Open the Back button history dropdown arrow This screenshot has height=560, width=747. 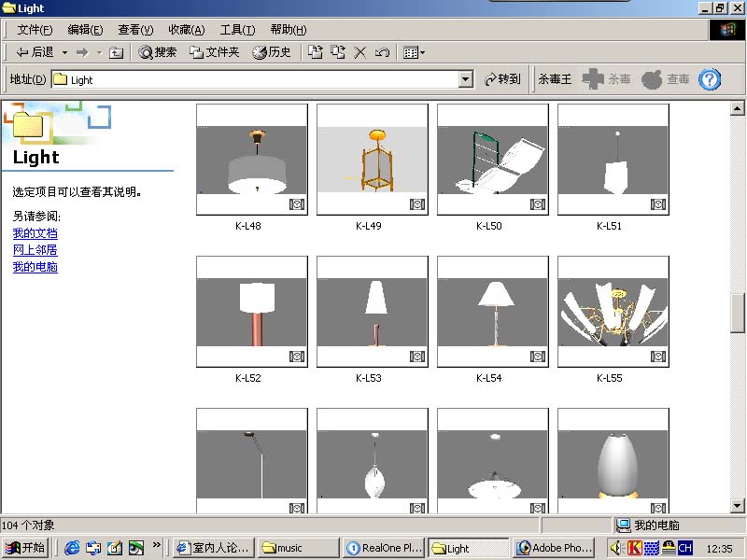tap(64, 52)
